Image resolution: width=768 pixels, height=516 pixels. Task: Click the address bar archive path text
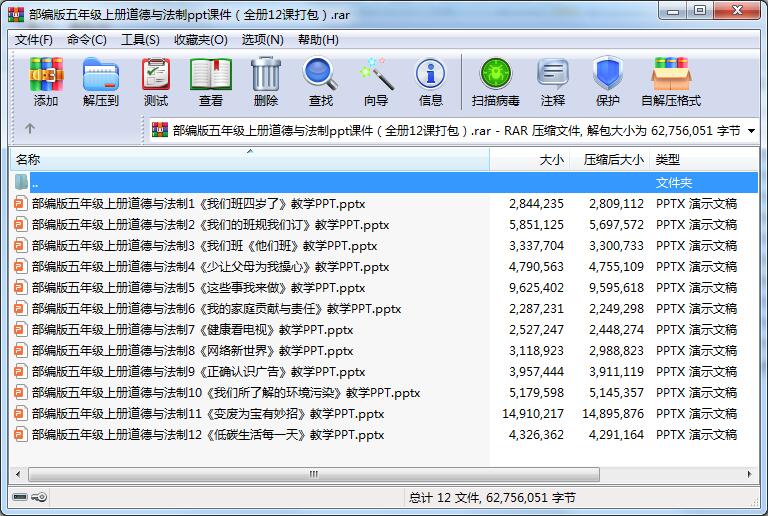456,131
